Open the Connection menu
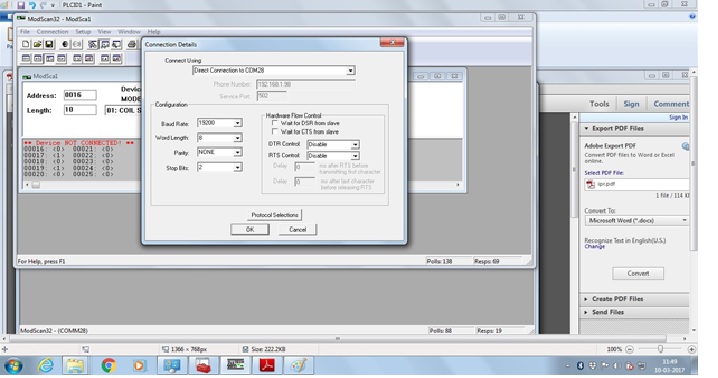Viewport: 718px width, 378px height. [52, 32]
